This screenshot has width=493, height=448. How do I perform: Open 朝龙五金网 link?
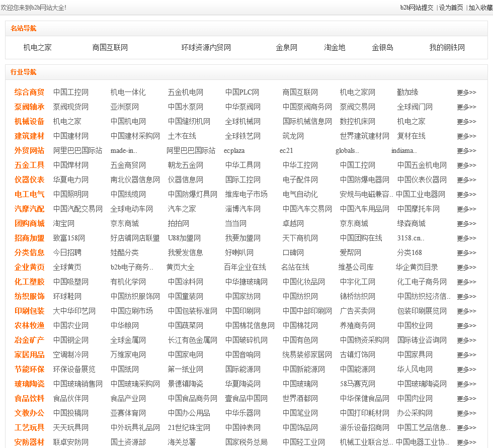pyautogui.click(x=186, y=165)
